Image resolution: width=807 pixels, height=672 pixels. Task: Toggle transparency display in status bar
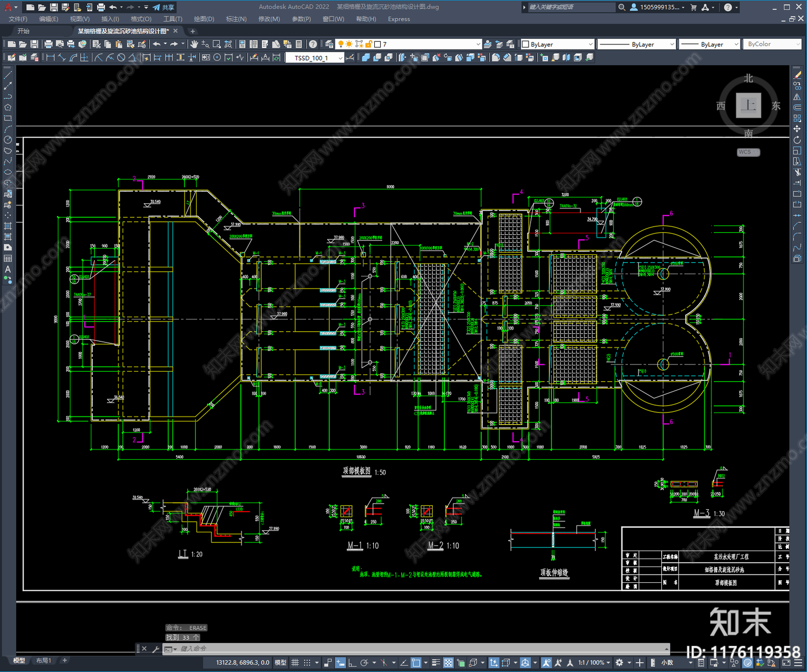[x=448, y=662]
